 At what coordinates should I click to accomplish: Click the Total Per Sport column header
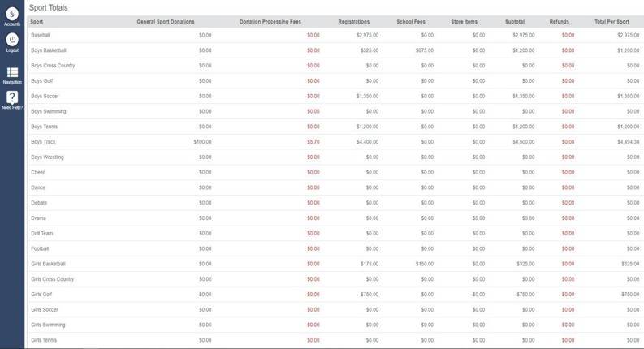tap(612, 22)
